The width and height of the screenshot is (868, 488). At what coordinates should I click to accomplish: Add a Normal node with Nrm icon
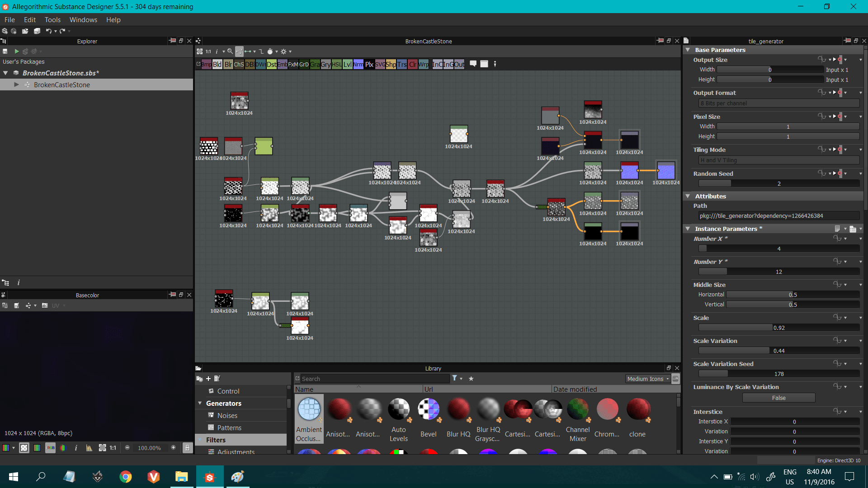358,65
